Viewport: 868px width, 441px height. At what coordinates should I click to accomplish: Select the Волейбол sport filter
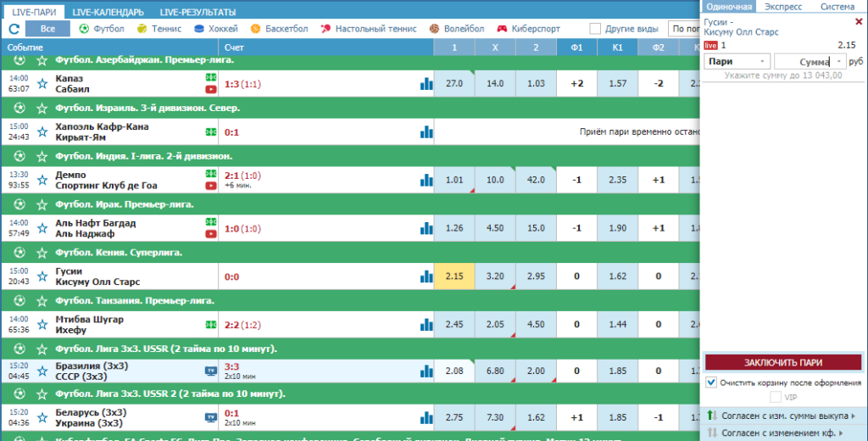tap(456, 29)
